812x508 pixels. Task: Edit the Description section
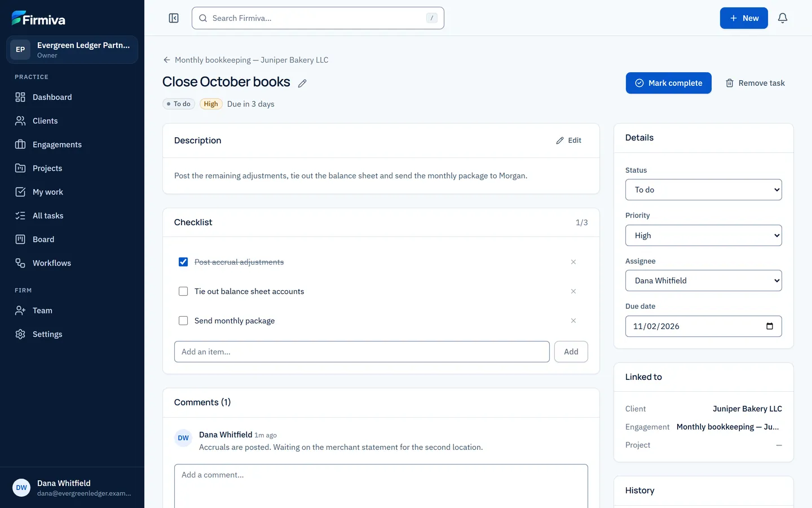click(x=568, y=141)
